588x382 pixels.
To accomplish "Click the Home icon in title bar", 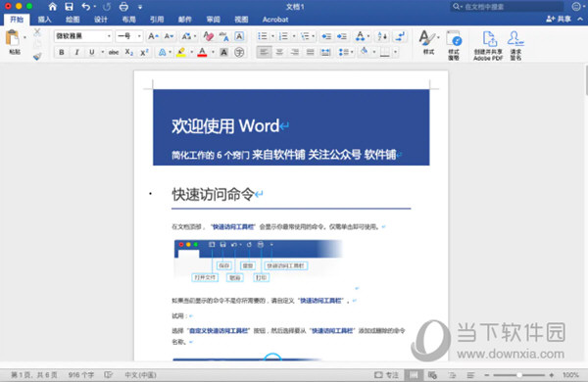I will pyautogui.click(x=53, y=7).
